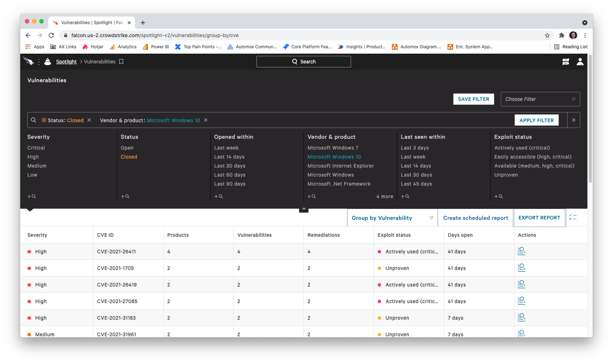The height and width of the screenshot is (364, 613).
Task: Open the Chrome three-dot menu
Action: [x=585, y=35]
